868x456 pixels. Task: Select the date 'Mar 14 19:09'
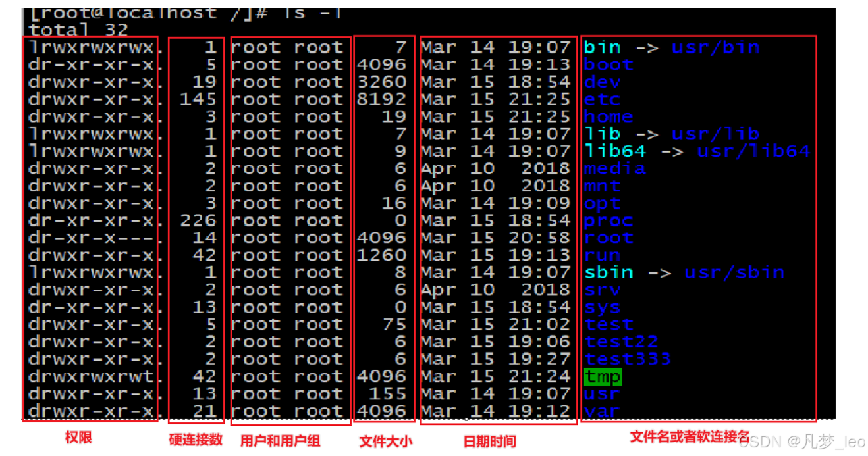click(x=496, y=203)
